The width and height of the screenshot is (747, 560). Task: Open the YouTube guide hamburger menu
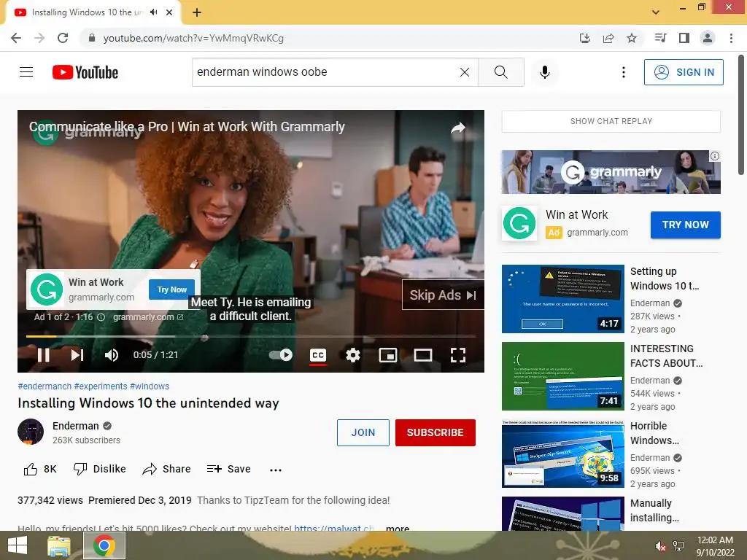pos(26,72)
